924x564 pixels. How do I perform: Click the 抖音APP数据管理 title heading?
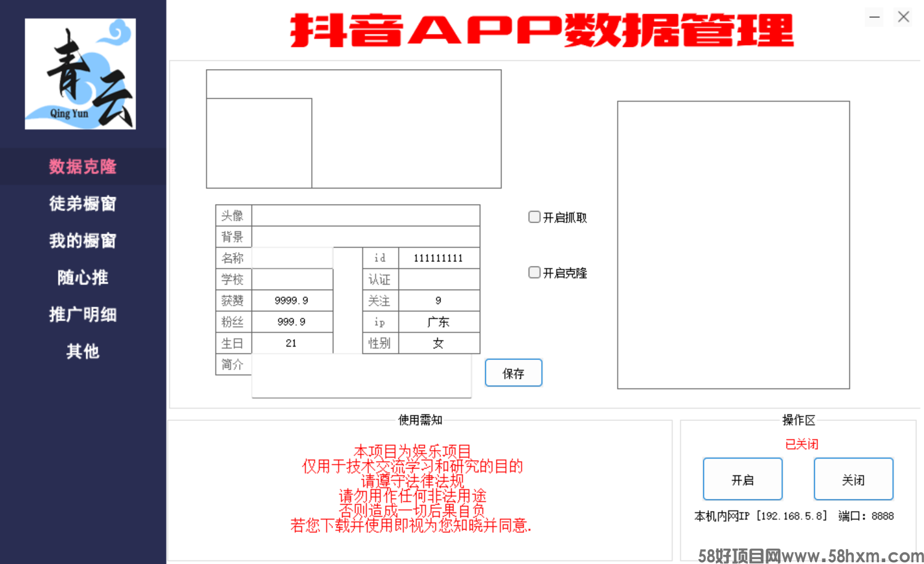pyautogui.click(x=542, y=30)
